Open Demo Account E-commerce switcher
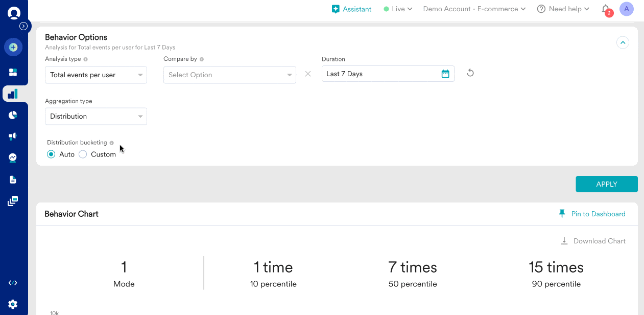Viewport: 644px width, 315px height. [x=474, y=9]
